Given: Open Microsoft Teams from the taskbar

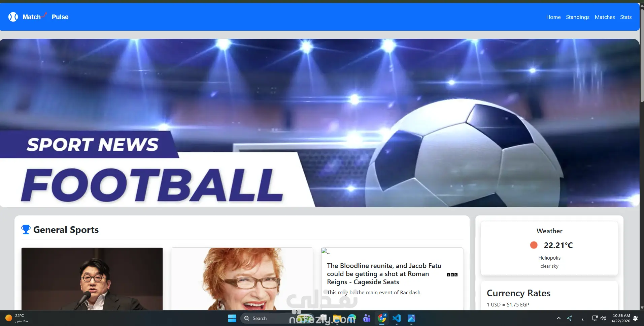Looking at the screenshot, I should click(367, 318).
